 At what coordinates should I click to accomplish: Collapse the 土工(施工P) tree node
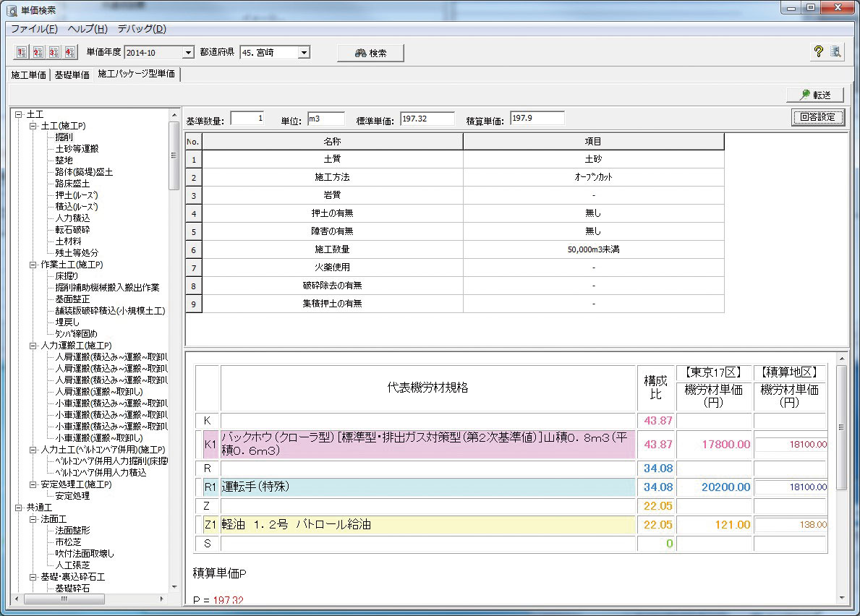pyautogui.click(x=33, y=126)
